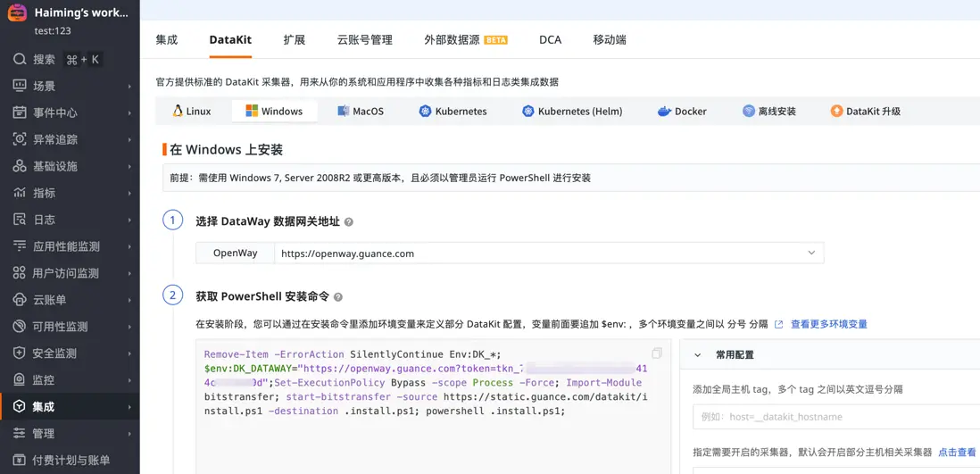Click the 基础设施 infrastructure icon

20,166
